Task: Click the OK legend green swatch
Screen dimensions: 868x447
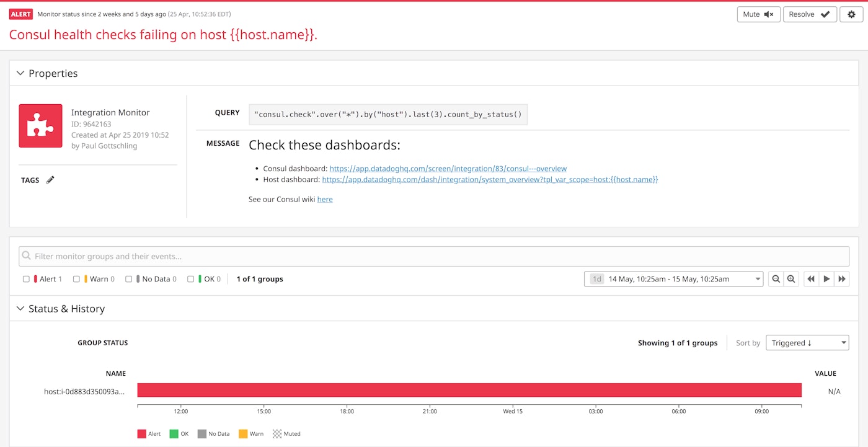Action: [x=174, y=434]
